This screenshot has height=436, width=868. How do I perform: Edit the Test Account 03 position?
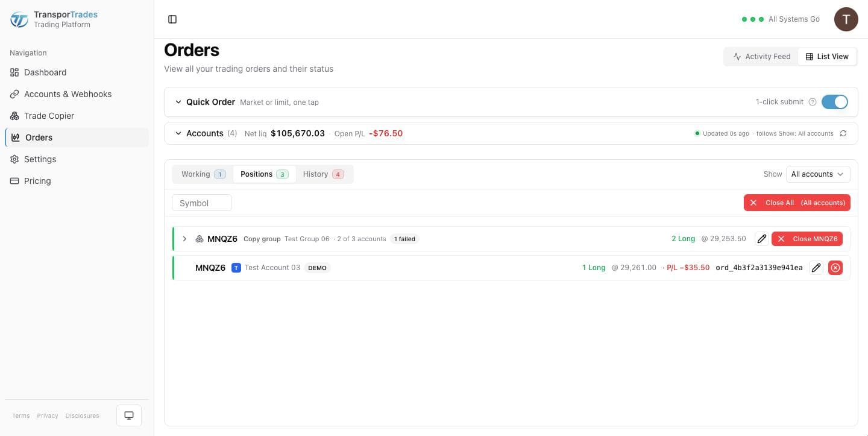point(816,268)
